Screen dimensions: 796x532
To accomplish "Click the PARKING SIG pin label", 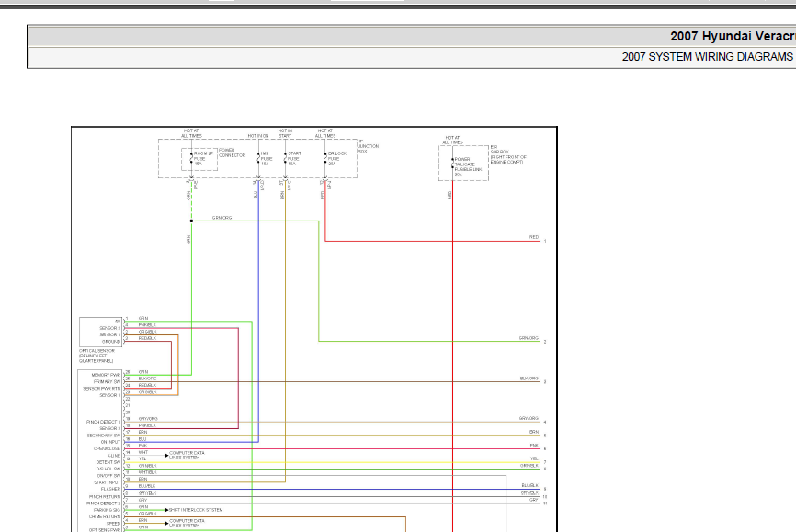I will 108,510.
